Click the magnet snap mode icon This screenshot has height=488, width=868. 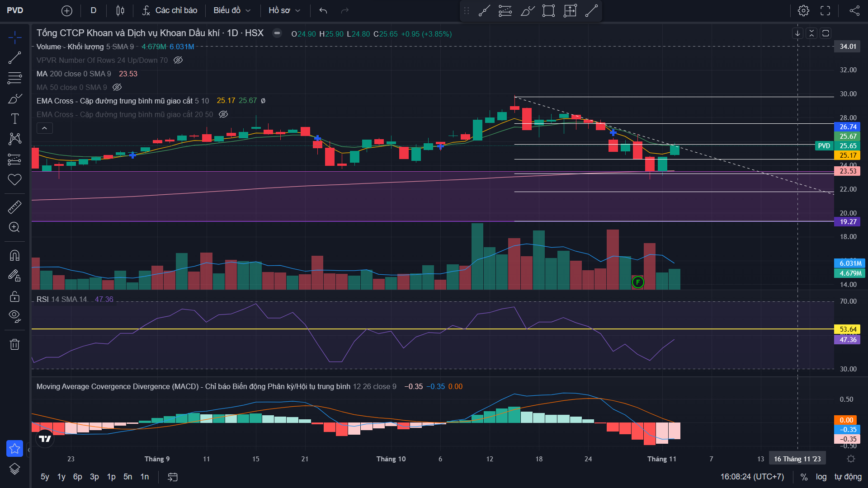(14, 256)
